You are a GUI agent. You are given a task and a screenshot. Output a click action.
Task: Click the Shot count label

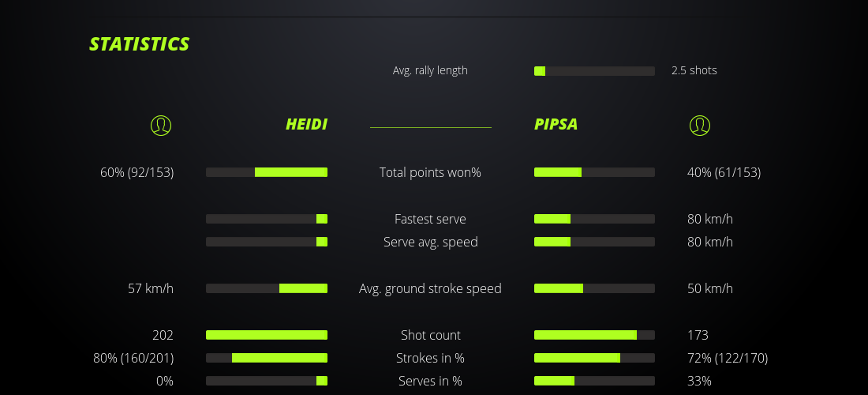(x=430, y=335)
